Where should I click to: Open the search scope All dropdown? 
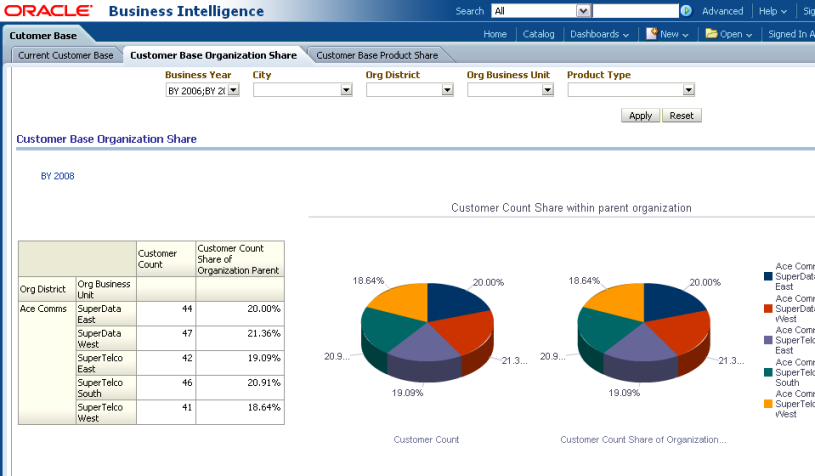tap(583, 11)
